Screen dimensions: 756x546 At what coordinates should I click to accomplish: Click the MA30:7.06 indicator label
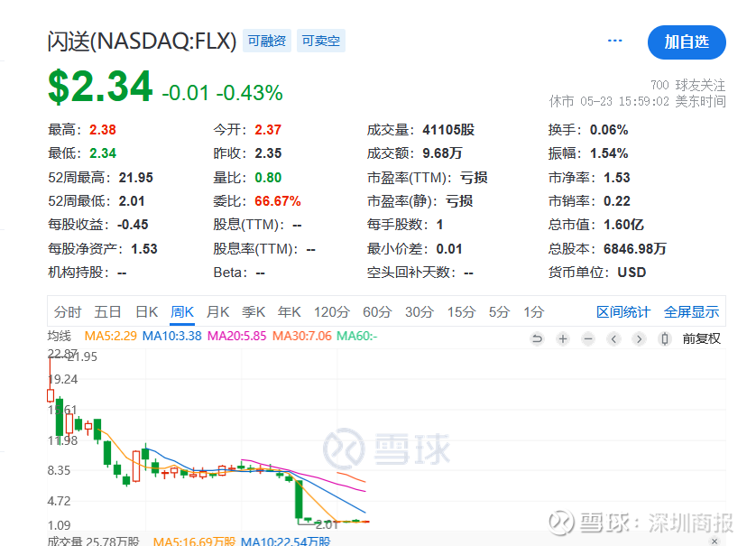(x=302, y=336)
